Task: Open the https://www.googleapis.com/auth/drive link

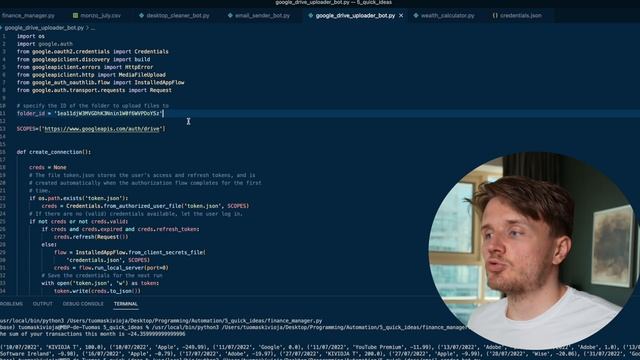Action: click(102, 129)
